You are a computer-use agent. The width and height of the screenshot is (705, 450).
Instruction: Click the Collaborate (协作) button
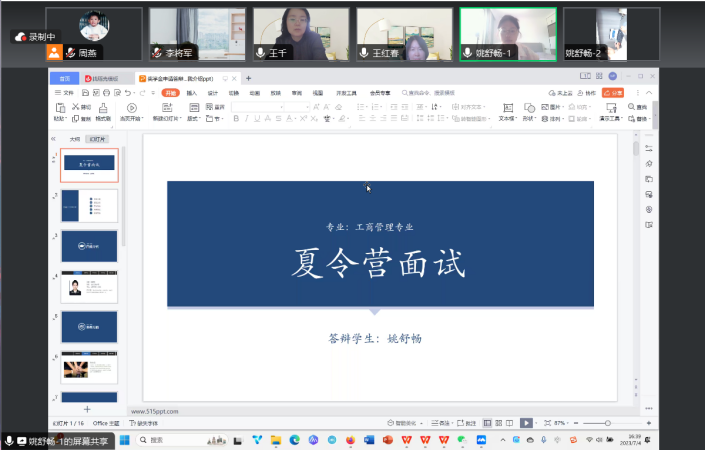tap(589, 92)
